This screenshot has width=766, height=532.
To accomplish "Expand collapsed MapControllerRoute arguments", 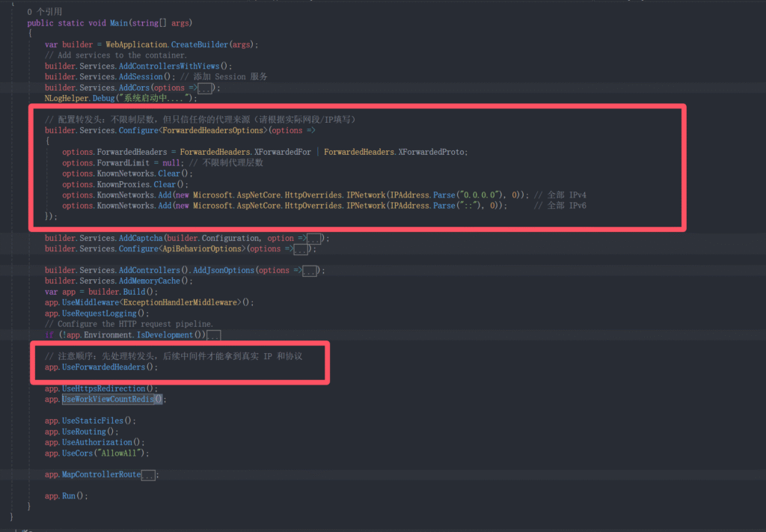I will click(x=149, y=475).
